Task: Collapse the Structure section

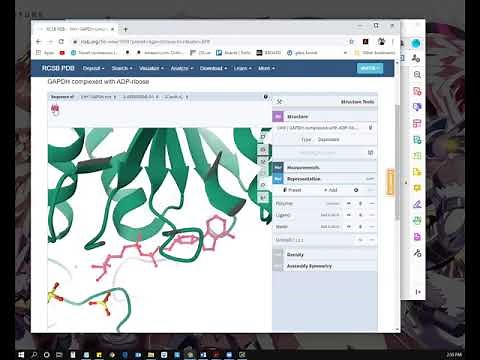Action: click(x=325, y=116)
